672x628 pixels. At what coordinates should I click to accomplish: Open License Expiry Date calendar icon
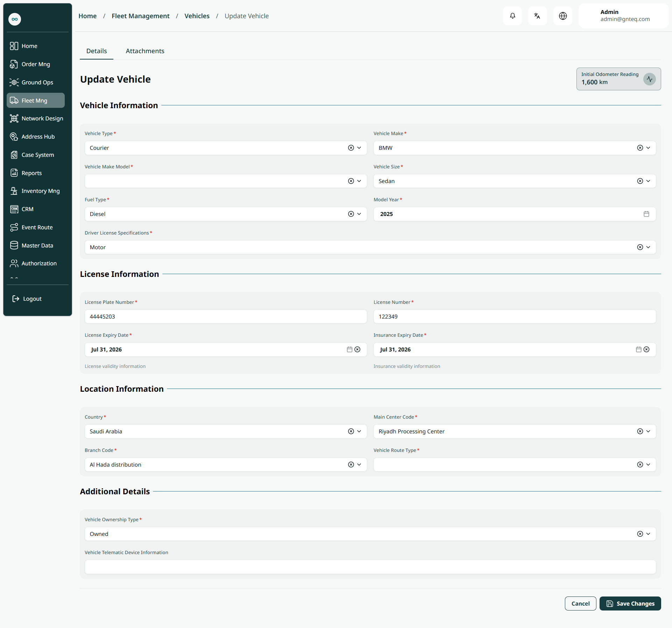click(350, 349)
